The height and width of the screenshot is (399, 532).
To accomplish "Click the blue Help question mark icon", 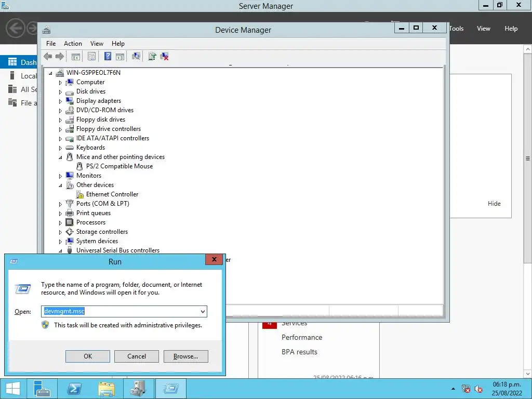I will click(x=108, y=56).
